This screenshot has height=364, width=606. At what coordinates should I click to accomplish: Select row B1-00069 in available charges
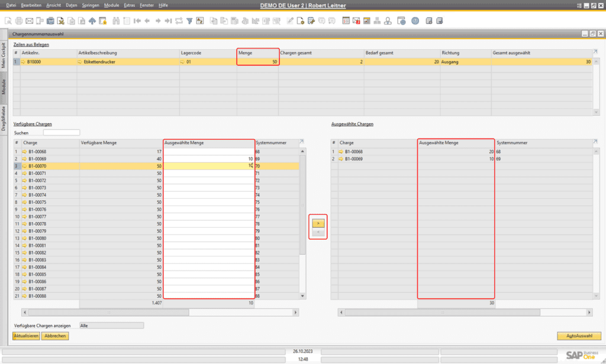coord(156,159)
